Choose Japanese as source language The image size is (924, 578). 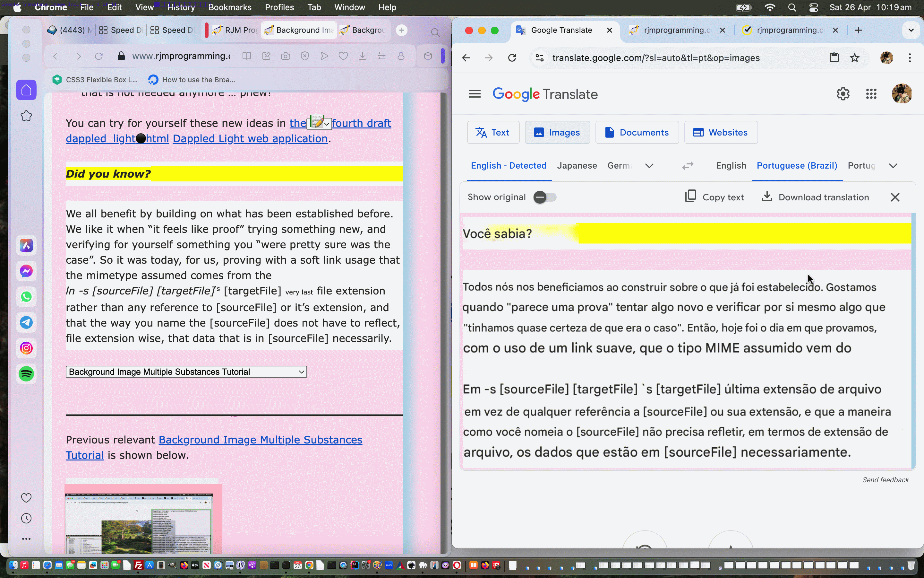click(577, 165)
